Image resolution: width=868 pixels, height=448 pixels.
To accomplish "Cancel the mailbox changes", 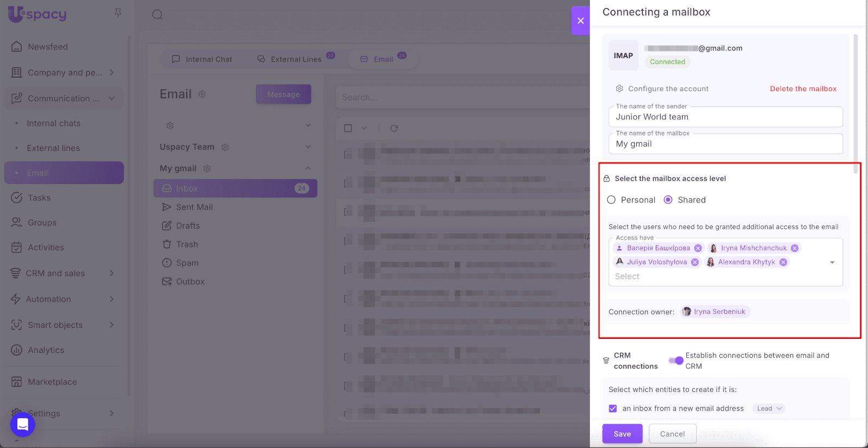I will [672, 434].
